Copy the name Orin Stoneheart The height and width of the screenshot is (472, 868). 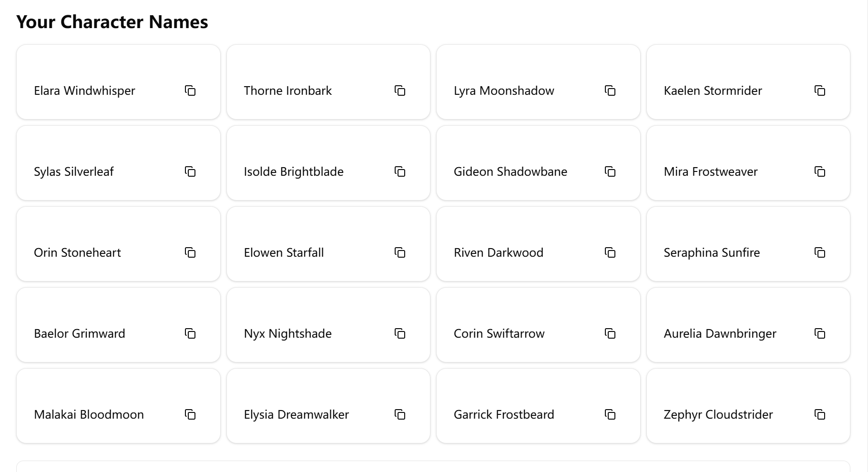pyautogui.click(x=190, y=252)
